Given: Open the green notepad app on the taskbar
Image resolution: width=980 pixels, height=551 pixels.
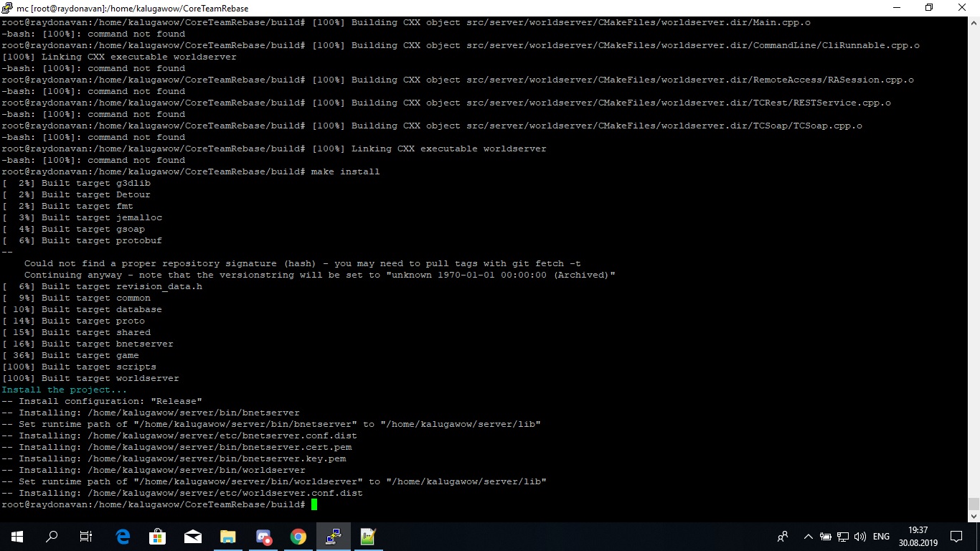Looking at the screenshot, I should click(368, 536).
